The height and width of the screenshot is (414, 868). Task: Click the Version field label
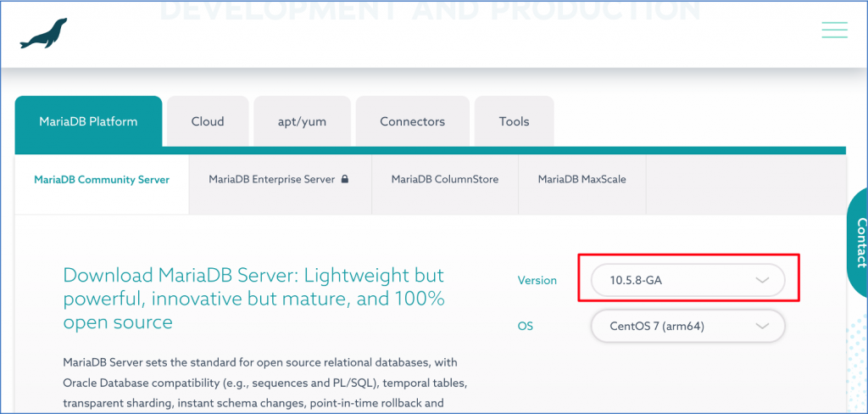pyautogui.click(x=537, y=281)
